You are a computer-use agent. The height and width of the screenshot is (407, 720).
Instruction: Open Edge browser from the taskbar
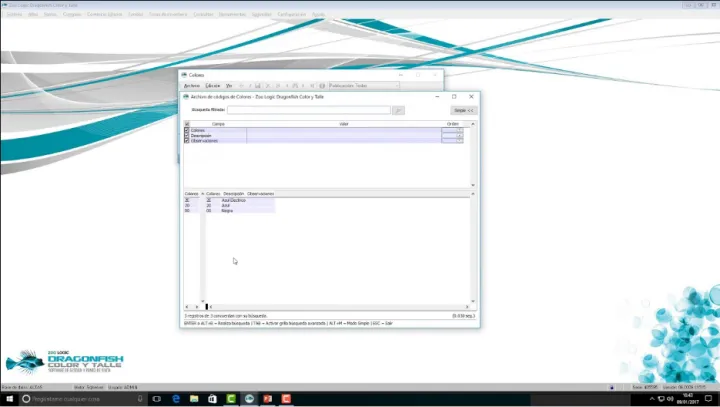pos(177,398)
